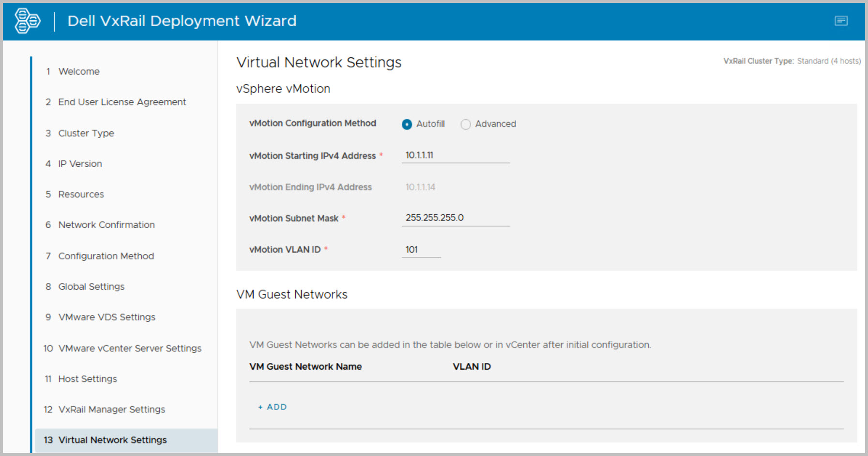Open Global Settings step
Image resolution: width=868 pixels, height=456 pixels.
(x=91, y=286)
